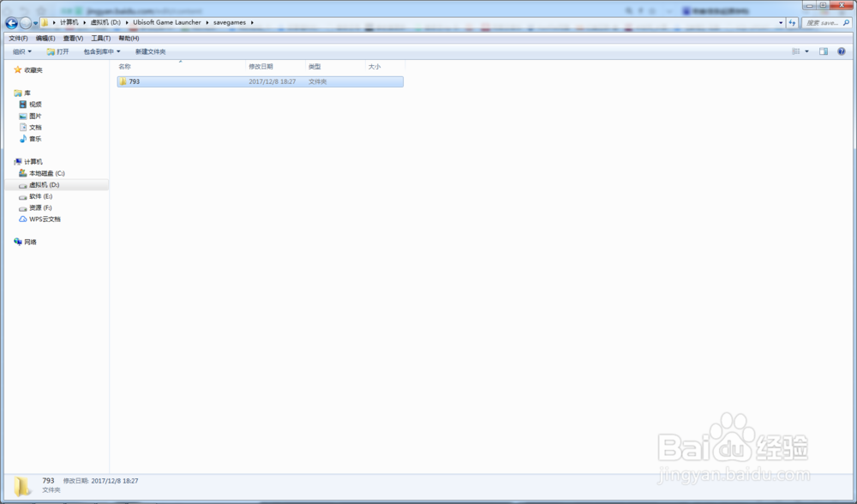The width and height of the screenshot is (857, 504).
Task: Expand the 组织 dropdown menu
Action: coord(22,51)
